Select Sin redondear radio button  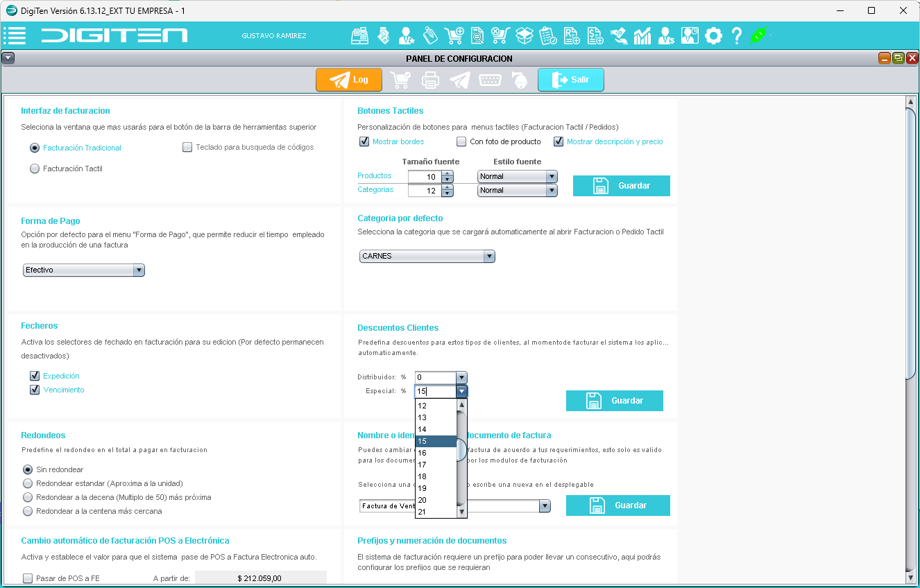pyautogui.click(x=28, y=469)
